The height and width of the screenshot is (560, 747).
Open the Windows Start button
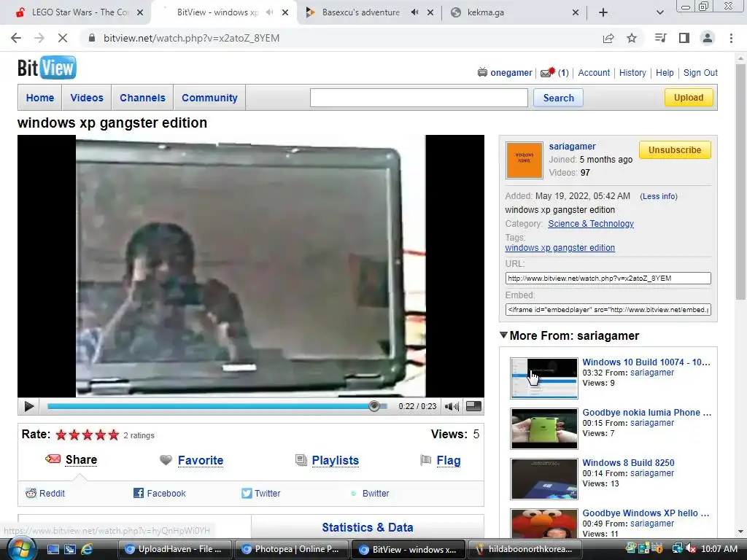click(x=20, y=549)
